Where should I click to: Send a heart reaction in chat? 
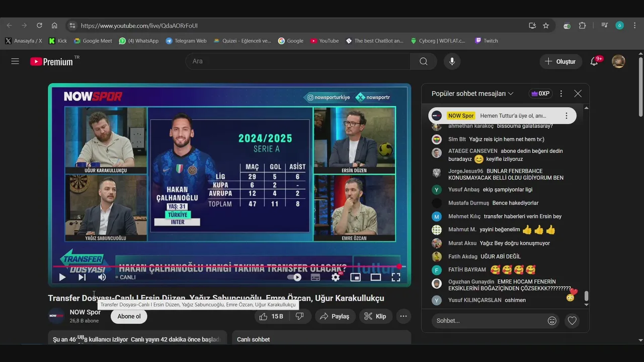572,321
